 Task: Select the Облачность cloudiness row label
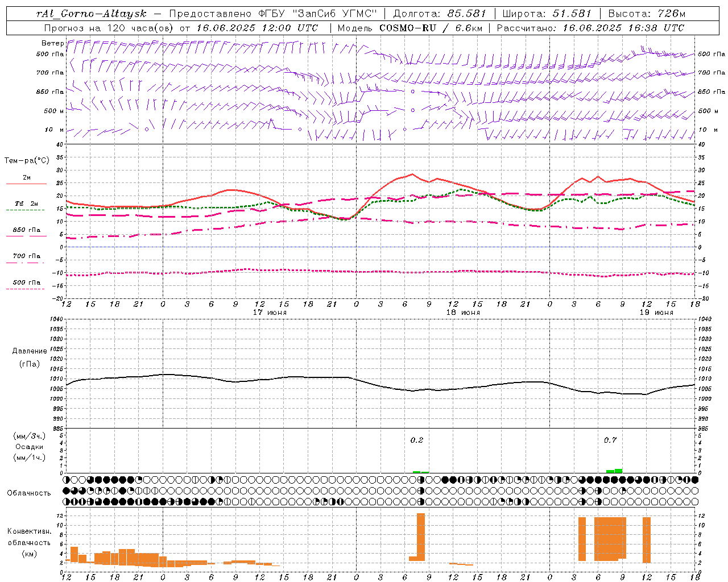[29, 493]
